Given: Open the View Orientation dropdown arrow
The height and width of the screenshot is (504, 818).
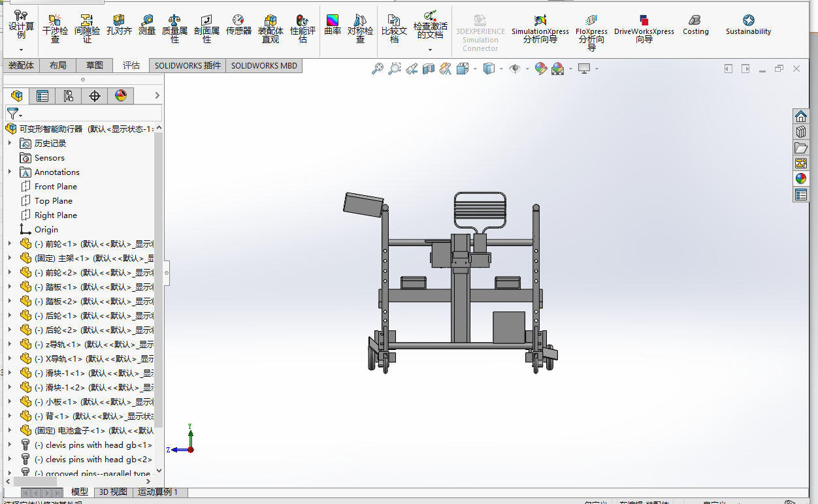Looking at the screenshot, I should click(475, 69).
